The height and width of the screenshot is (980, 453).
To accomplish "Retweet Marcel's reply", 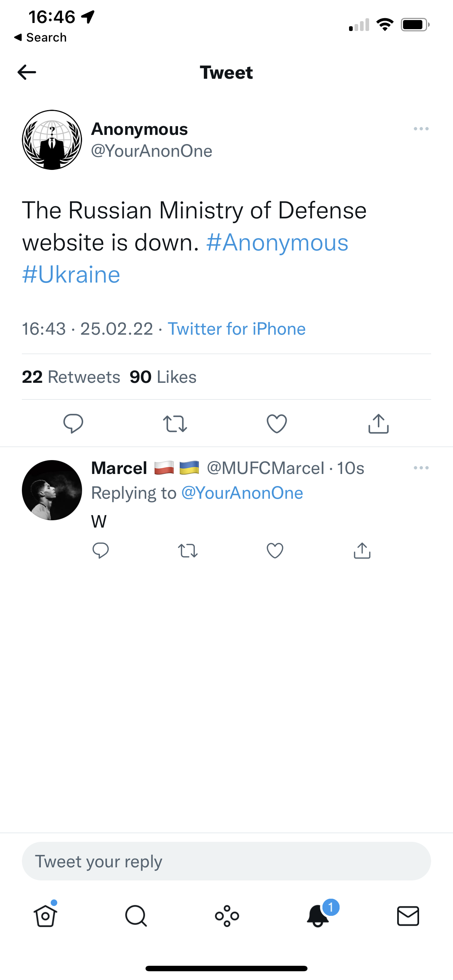I will tap(188, 551).
